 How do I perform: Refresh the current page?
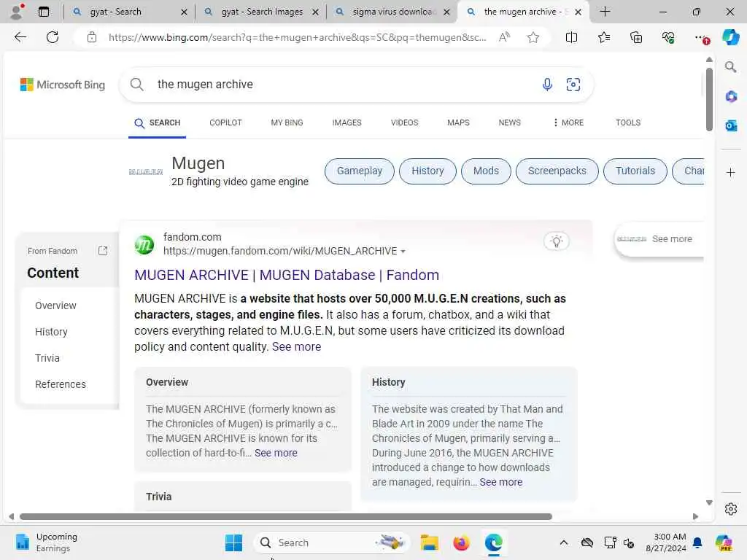(x=53, y=37)
